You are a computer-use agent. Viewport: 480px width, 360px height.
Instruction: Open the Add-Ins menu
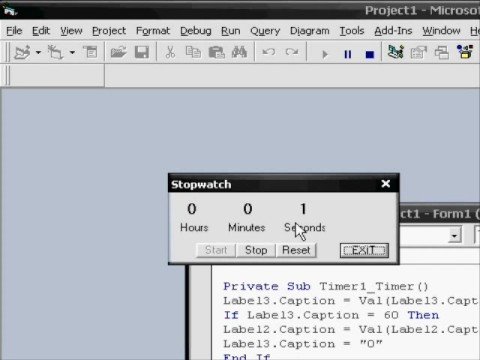point(393,31)
